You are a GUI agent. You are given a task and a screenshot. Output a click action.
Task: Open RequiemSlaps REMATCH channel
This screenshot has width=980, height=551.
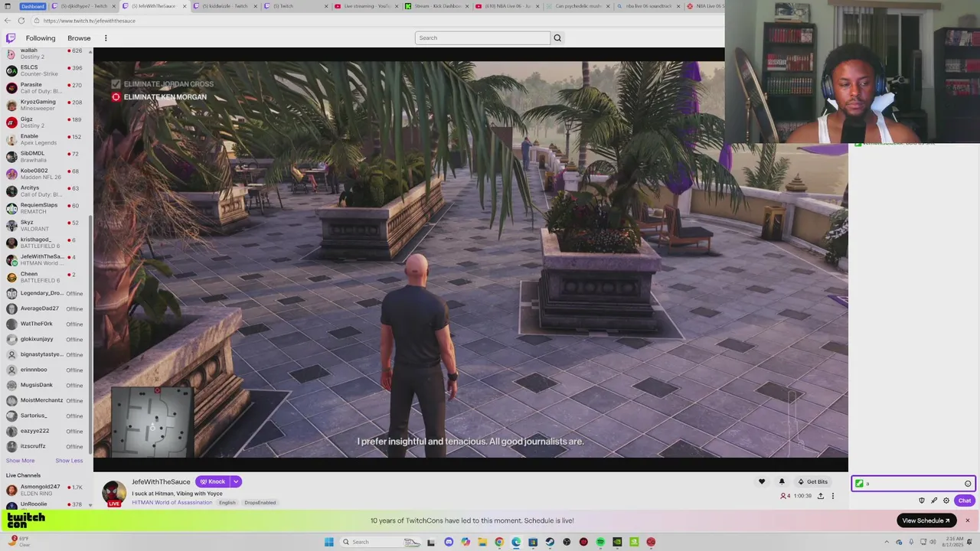(46, 208)
